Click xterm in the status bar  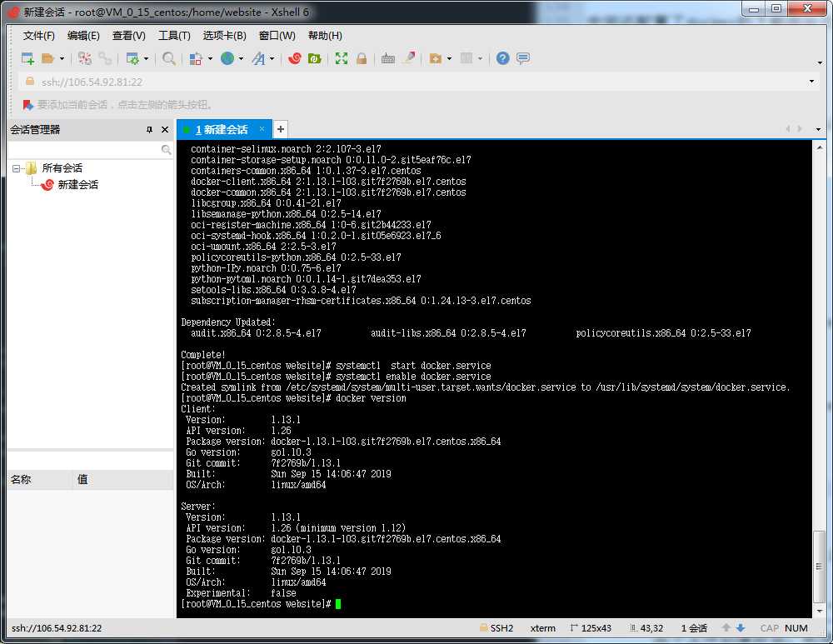[x=543, y=628]
